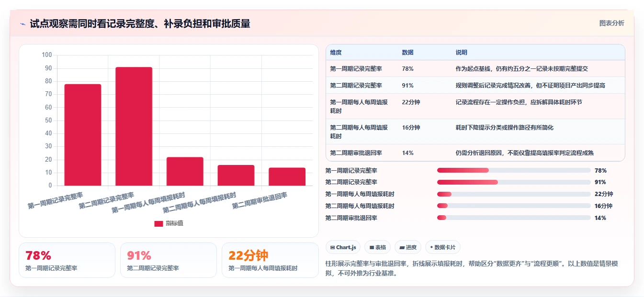Viewport: 644px width, 297px height.
Task: Click the 说明 table column header
Action: [x=461, y=52]
